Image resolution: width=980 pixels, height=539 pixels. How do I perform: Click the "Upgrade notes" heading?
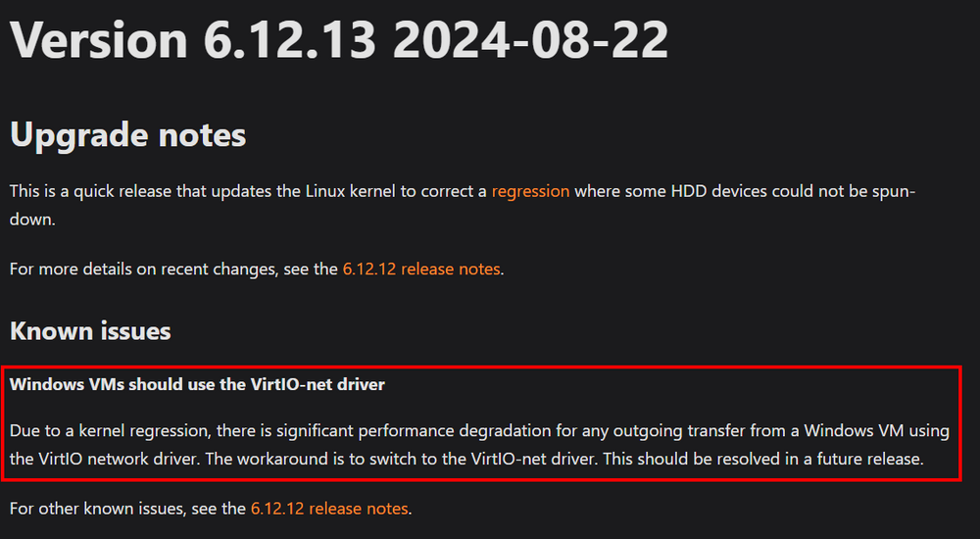(128, 135)
